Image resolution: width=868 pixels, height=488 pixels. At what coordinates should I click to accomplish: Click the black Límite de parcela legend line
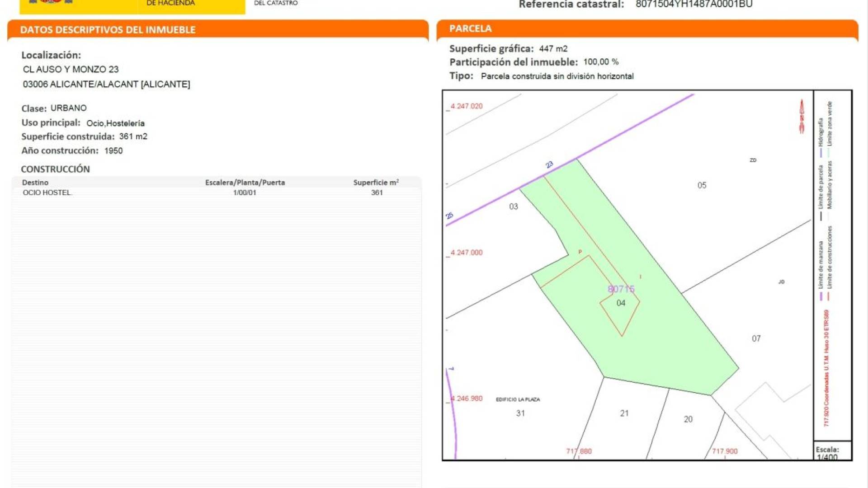click(x=821, y=216)
